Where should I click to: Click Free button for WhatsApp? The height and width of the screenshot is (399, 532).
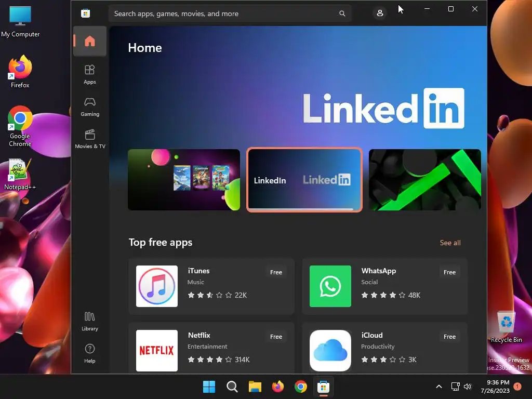(449, 272)
